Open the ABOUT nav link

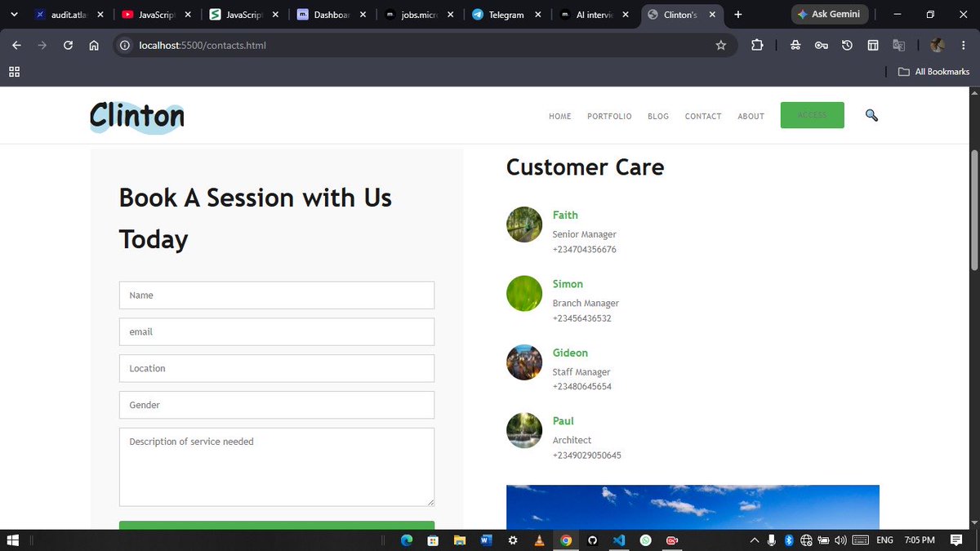751,117
